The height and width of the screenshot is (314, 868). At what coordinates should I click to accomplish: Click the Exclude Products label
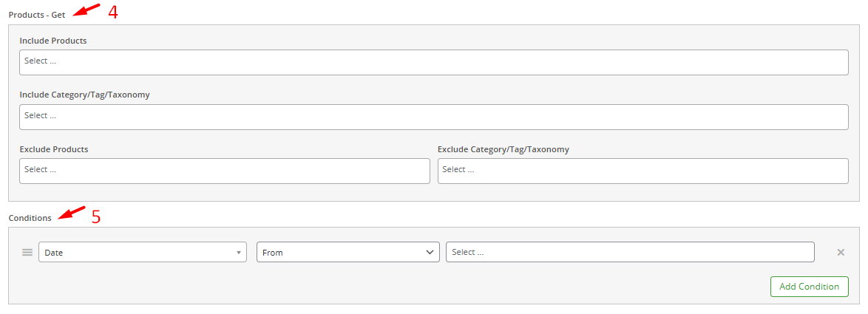[x=54, y=149]
